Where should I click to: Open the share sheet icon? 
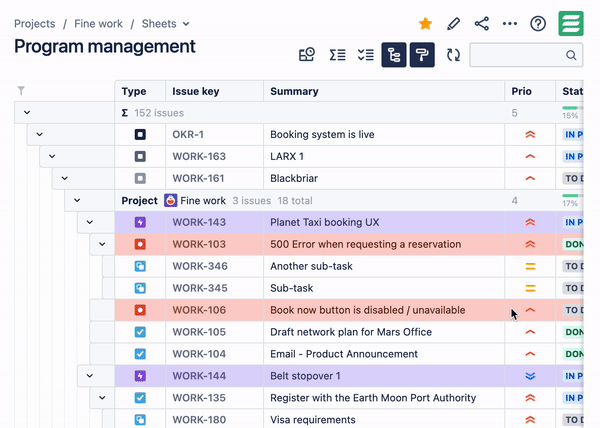click(x=482, y=24)
